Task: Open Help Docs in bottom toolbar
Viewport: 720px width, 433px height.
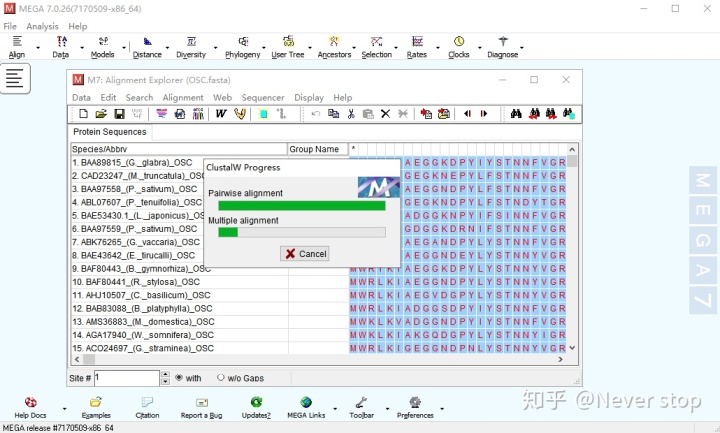Action: coord(30,407)
